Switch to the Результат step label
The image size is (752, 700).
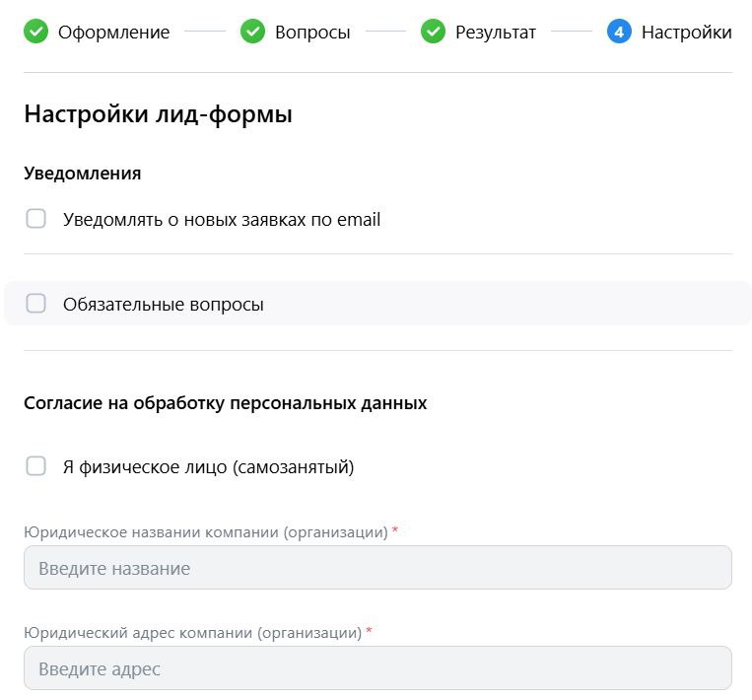pyautogui.click(x=496, y=33)
